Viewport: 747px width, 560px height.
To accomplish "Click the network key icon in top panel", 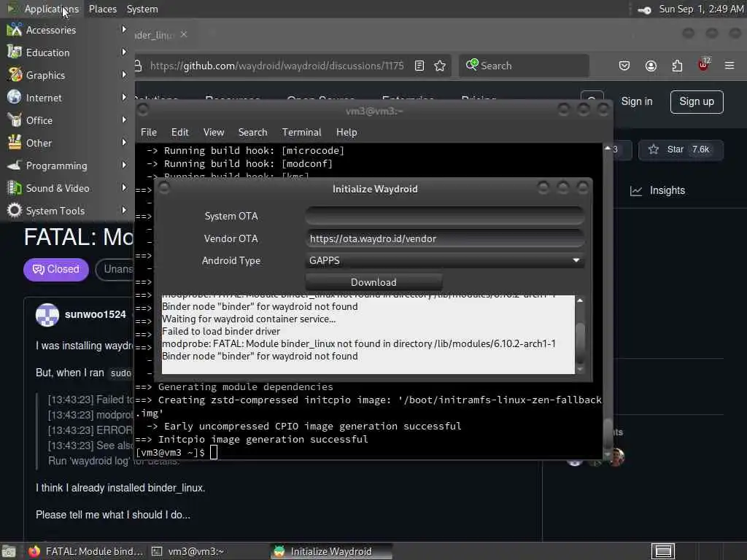I will (644, 10).
